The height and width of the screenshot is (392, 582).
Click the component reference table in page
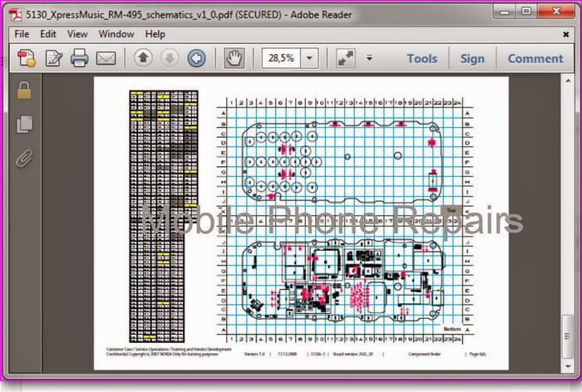click(164, 216)
